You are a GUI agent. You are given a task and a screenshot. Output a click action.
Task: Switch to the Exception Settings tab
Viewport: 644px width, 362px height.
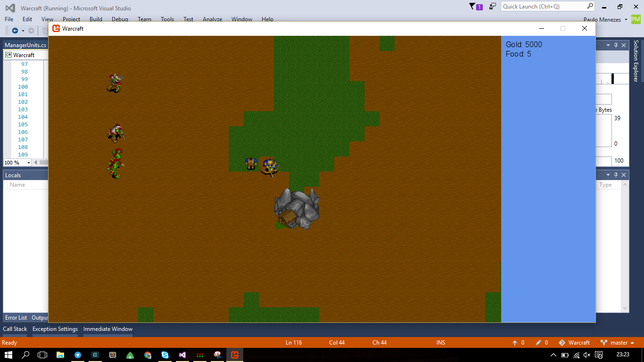(55, 329)
